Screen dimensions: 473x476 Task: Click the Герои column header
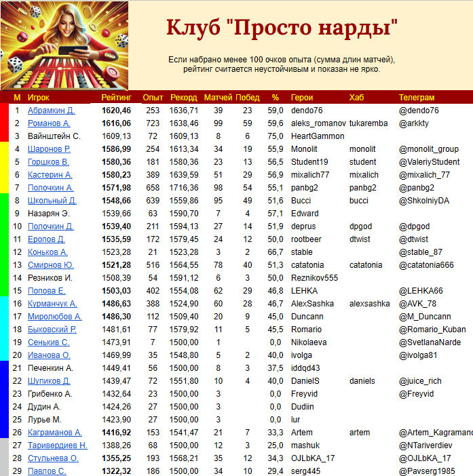[x=302, y=98]
